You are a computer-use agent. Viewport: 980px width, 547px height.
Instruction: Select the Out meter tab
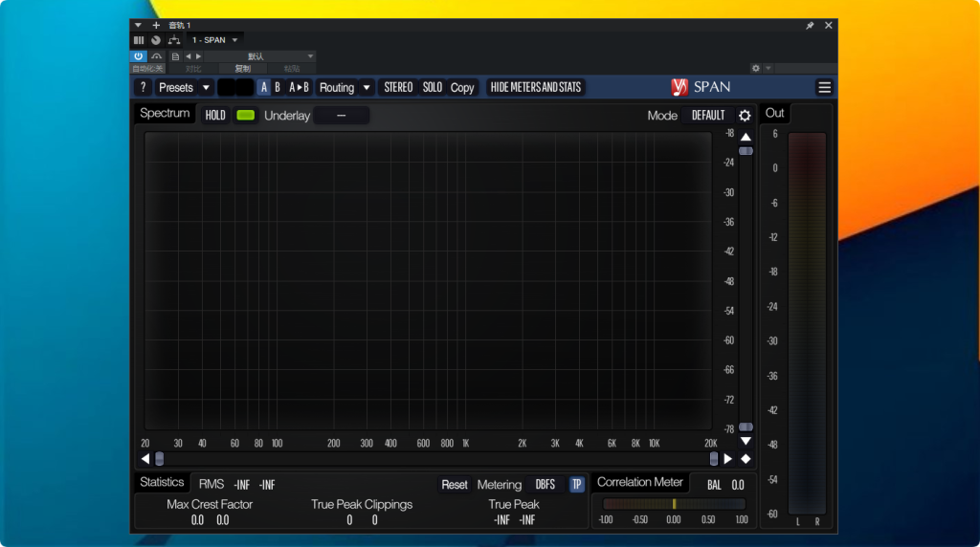774,113
